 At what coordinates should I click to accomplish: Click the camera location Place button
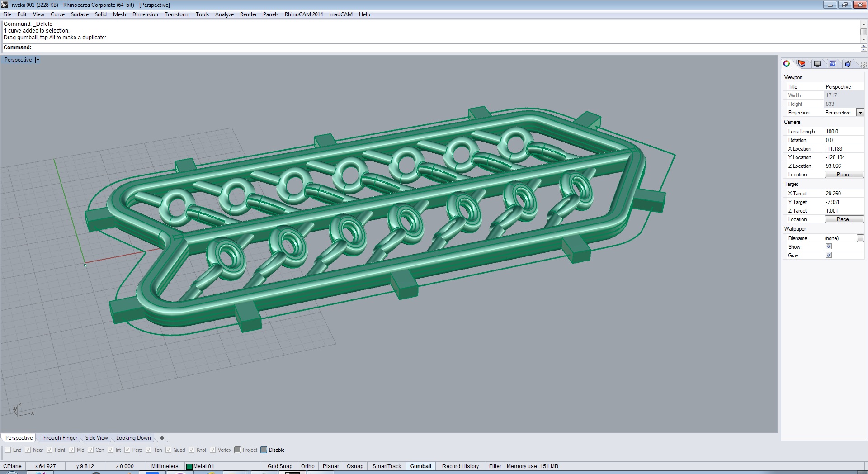pyautogui.click(x=844, y=175)
